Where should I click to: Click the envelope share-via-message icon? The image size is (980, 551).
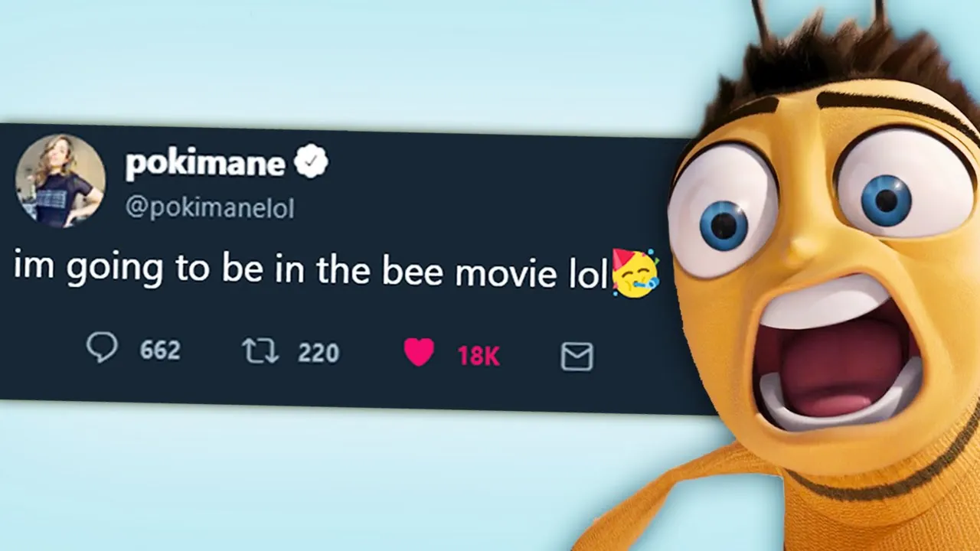pos(577,357)
